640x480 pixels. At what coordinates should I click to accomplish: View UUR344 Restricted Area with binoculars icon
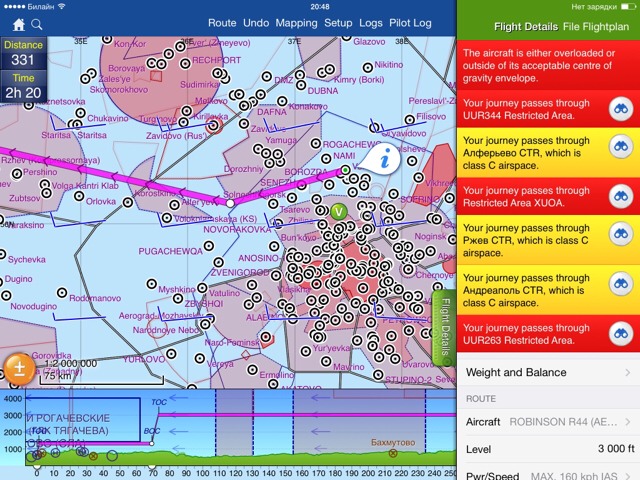(620, 109)
